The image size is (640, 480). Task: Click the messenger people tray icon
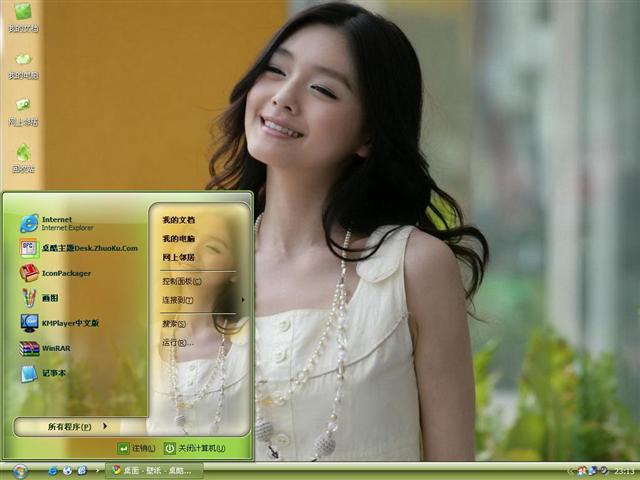point(582,471)
